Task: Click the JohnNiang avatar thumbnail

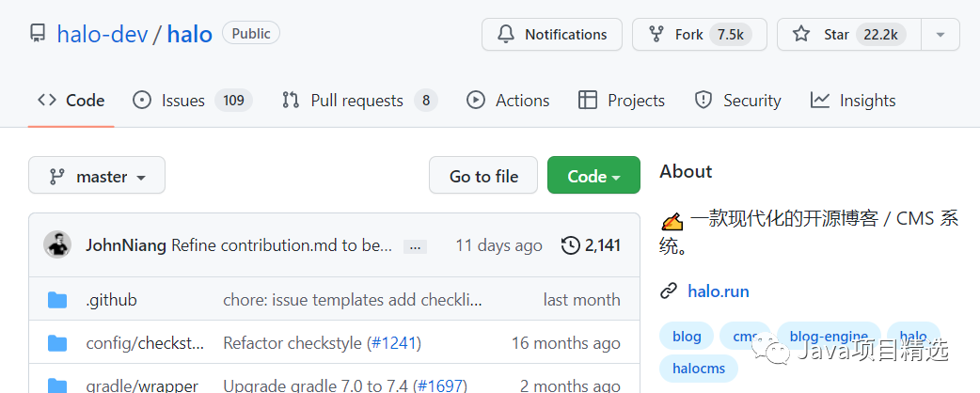Action: pyautogui.click(x=57, y=245)
